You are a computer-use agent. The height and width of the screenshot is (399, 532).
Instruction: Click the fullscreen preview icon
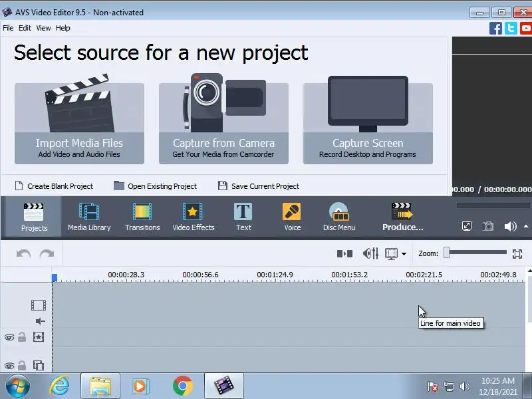point(467,226)
